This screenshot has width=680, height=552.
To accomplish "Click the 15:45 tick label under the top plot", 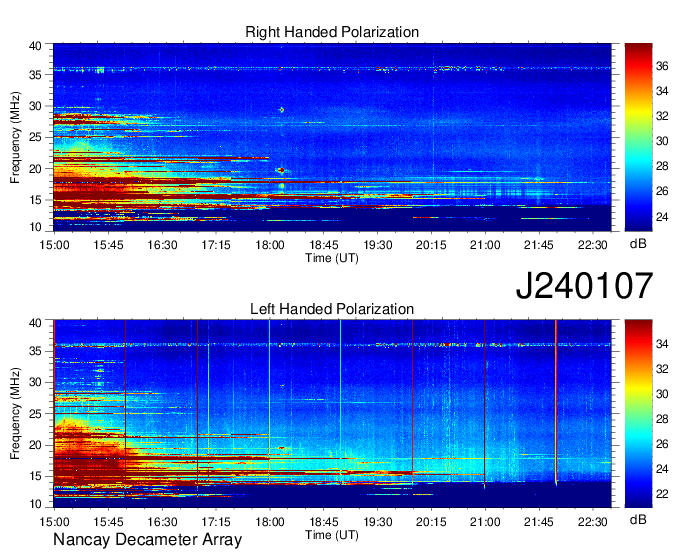I will coord(108,245).
